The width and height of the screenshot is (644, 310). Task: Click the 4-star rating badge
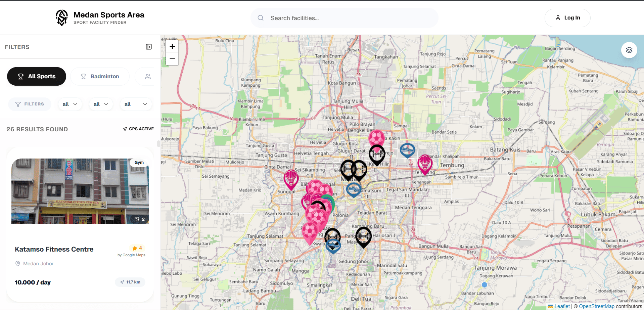pos(137,248)
